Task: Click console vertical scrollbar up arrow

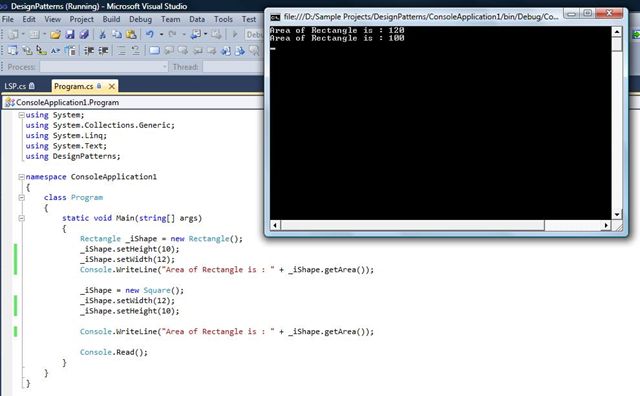Action: [617, 31]
